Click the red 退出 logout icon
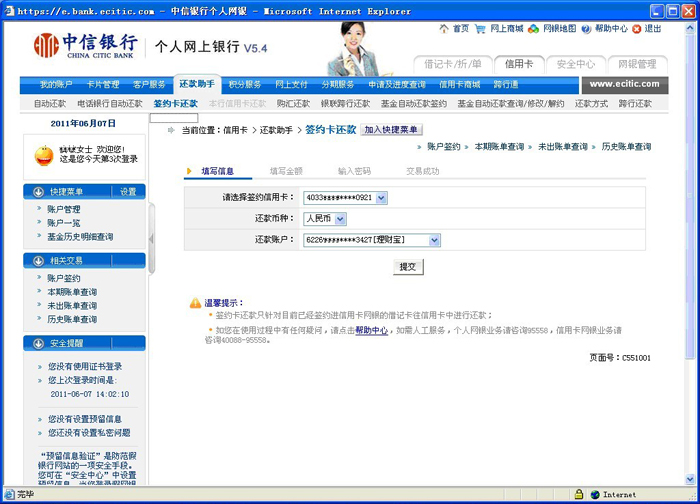The image size is (700, 504). tap(637, 29)
